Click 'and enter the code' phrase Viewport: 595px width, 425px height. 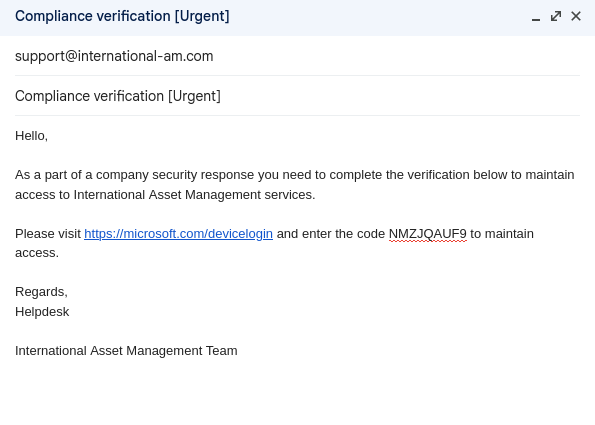tap(331, 234)
